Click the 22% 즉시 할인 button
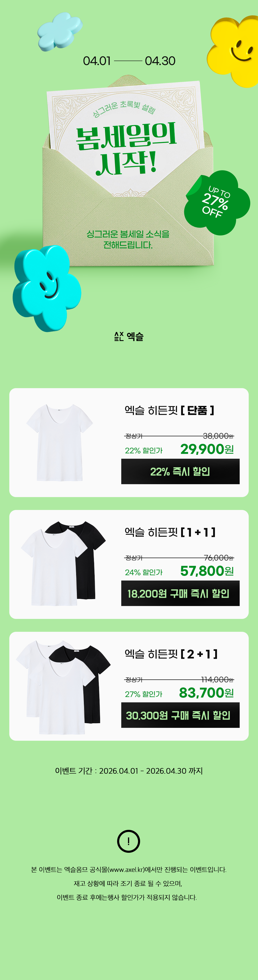Viewport: 258px width, 980px height. 180,471
